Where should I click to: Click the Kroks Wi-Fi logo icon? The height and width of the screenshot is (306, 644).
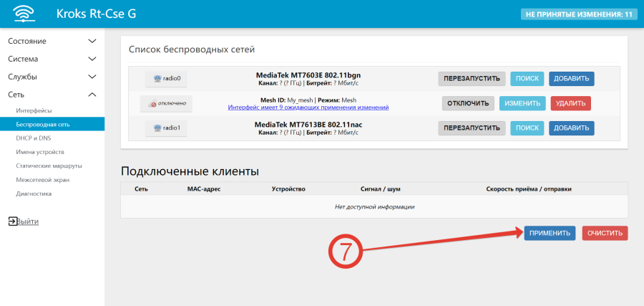point(24,14)
